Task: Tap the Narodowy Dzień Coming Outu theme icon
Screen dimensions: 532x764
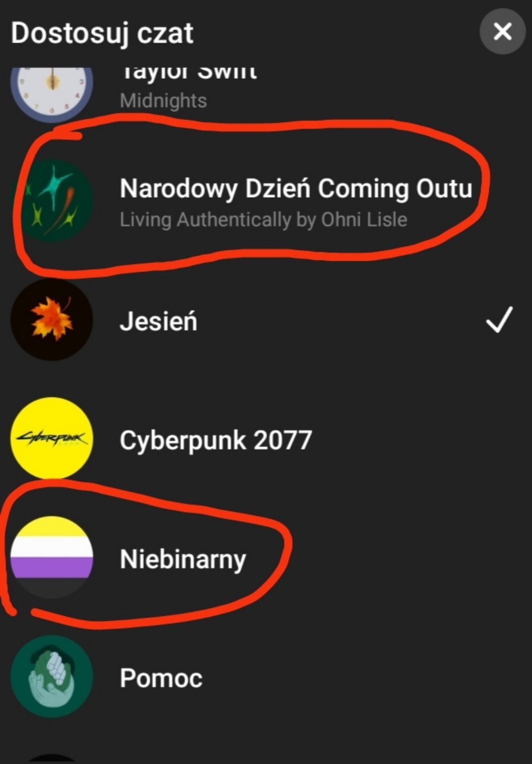Action: (52, 201)
